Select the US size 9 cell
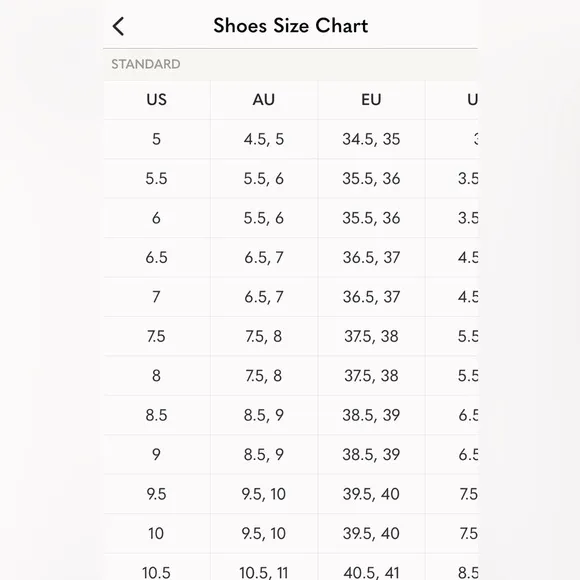This screenshot has width=580, height=580. click(x=156, y=455)
